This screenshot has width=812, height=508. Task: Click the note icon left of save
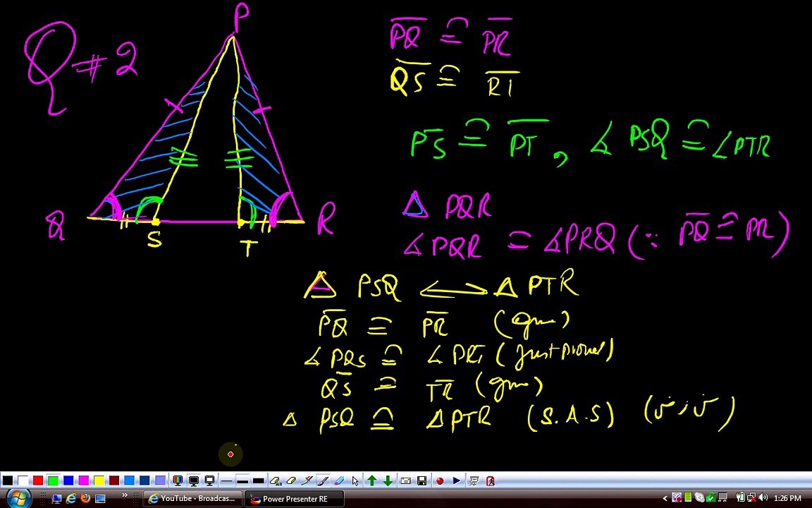click(x=405, y=481)
